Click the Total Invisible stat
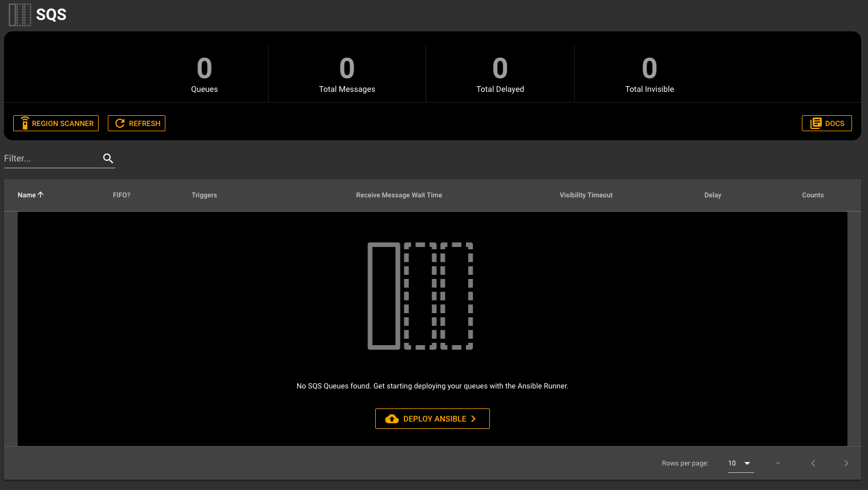 click(x=650, y=74)
